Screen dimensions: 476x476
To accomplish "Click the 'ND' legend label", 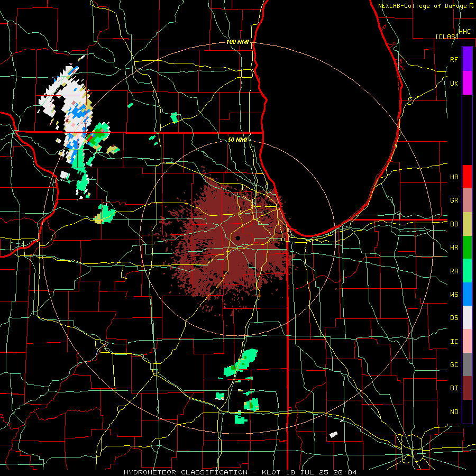I will pos(454,412).
